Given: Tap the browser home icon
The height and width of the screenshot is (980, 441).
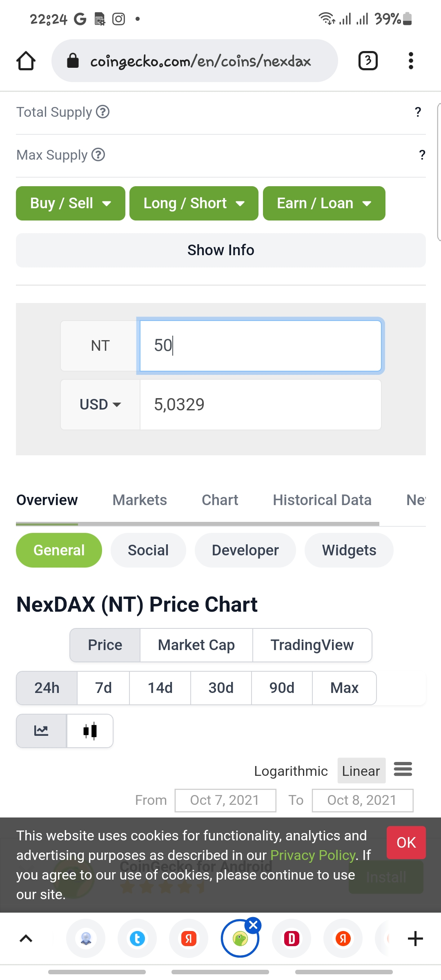Looking at the screenshot, I should tap(26, 61).
